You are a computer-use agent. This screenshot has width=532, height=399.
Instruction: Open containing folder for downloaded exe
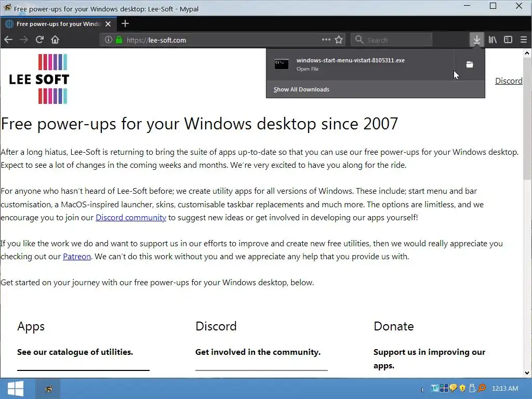point(470,64)
